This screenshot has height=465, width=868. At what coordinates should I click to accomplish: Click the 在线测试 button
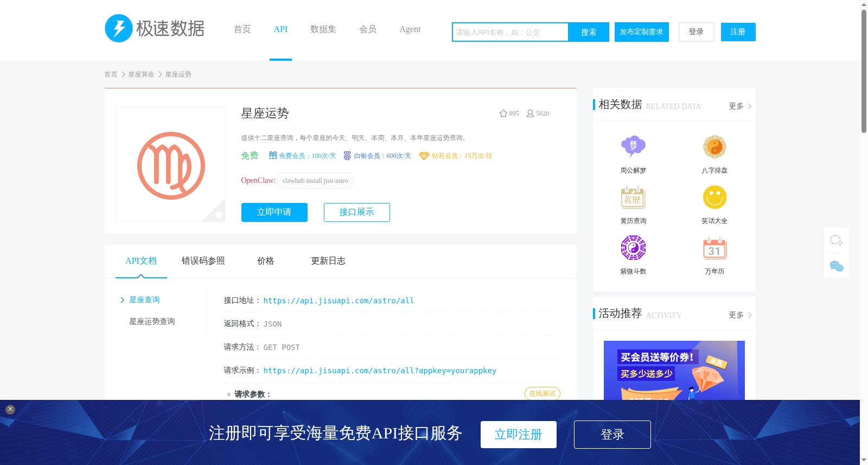(x=542, y=393)
